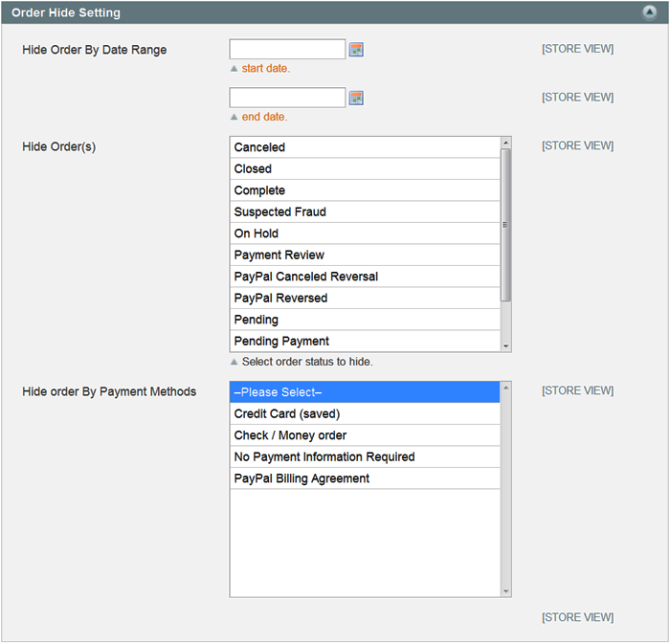The height and width of the screenshot is (644, 670).
Task: Select No Payment Information Required option
Action: (x=365, y=457)
